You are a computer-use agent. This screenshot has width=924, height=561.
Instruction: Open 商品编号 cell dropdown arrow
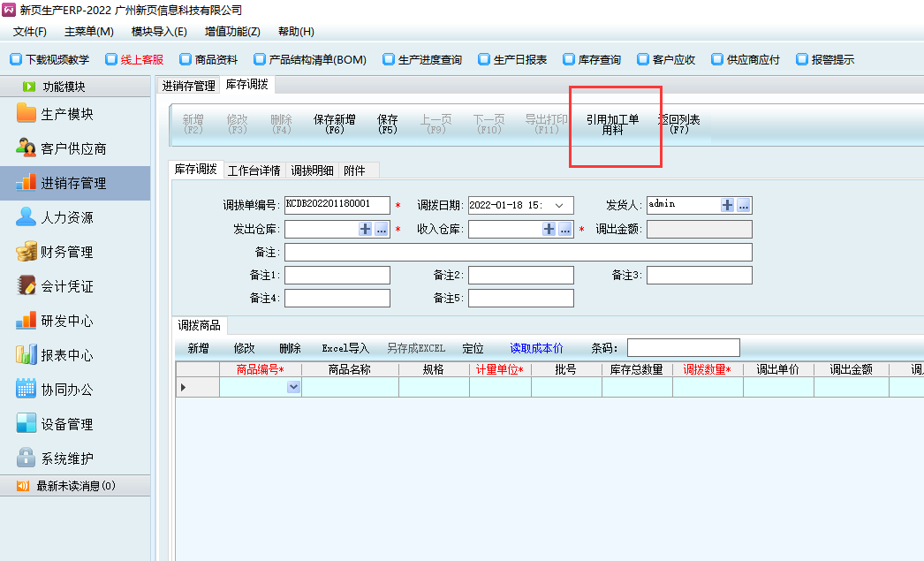point(293,387)
